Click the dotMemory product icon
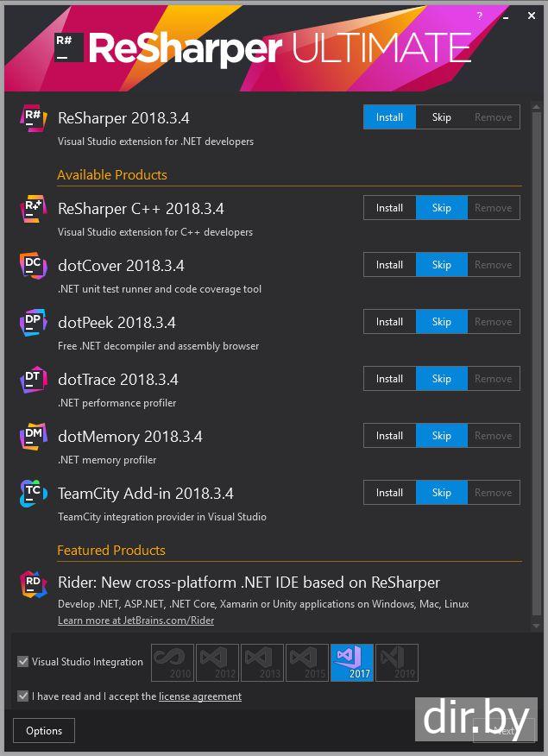This screenshot has width=548, height=756. point(33,437)
